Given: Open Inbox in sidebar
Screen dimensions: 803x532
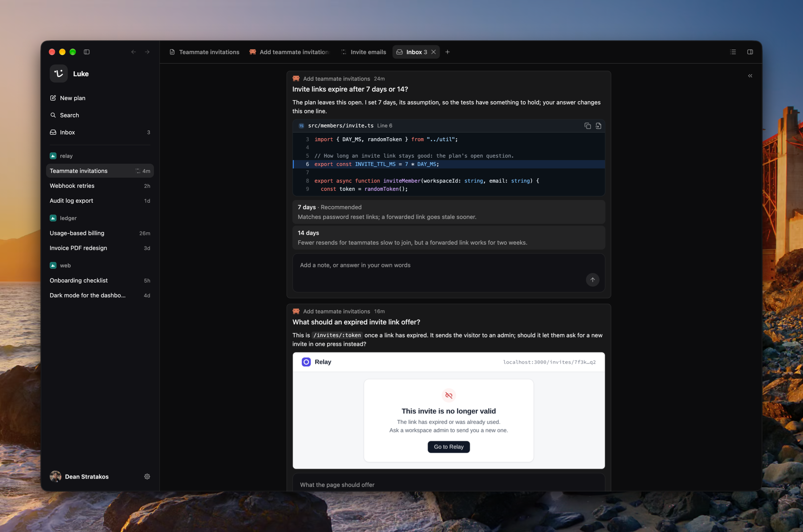Looking at the screenshot, I should point(100,132).
